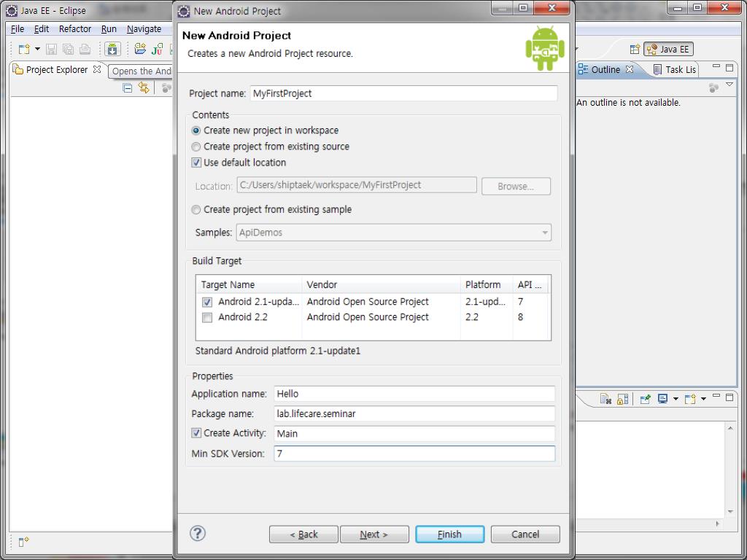Open the Refactor menu

75,29
